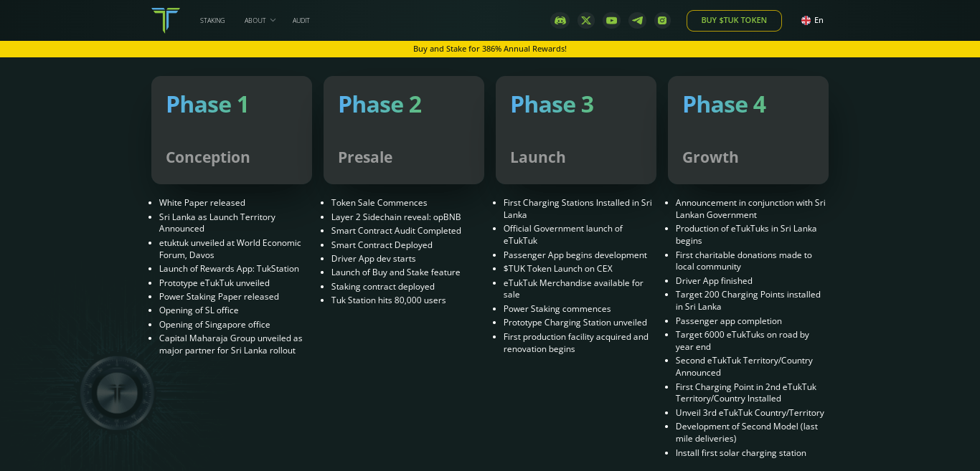Viewport: 980px width, 471px height.
Task: Click the eTukTuk logo in header
Action: pos(166,20)
